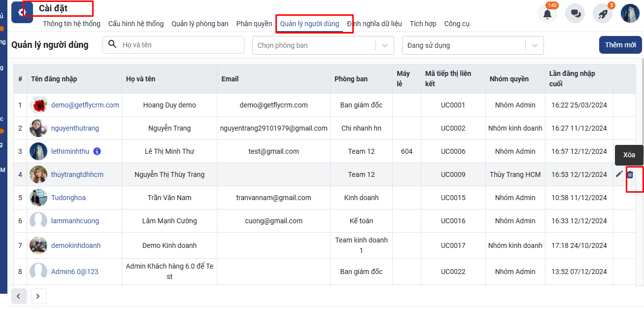Viewport: 644px width, 310px height.
Task: Expand the Chọn phòng ban dropdown
Action: point(384,45)
